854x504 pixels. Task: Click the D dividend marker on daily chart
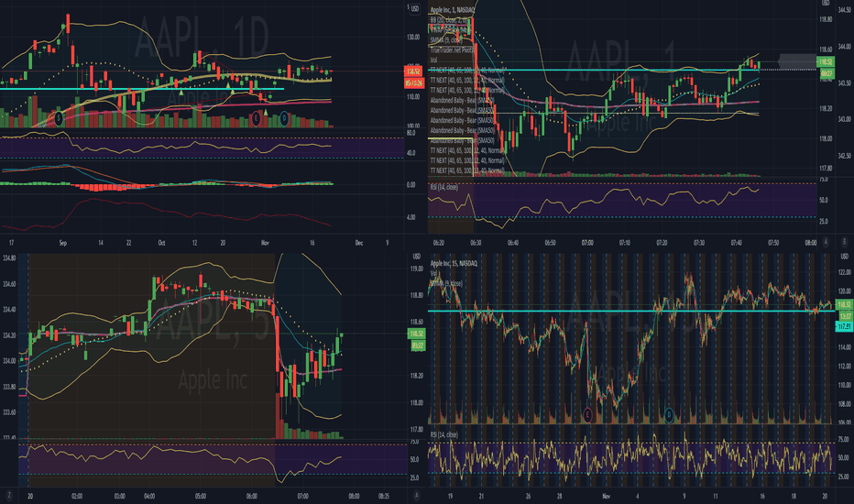pyautogui.click(x=284, y=118)
